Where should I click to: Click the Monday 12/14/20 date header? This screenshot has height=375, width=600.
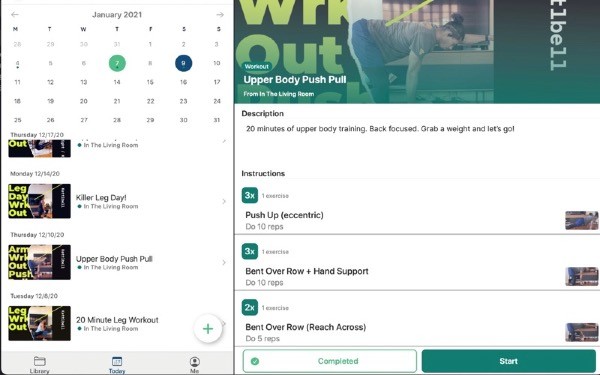[x=35, y=174]
